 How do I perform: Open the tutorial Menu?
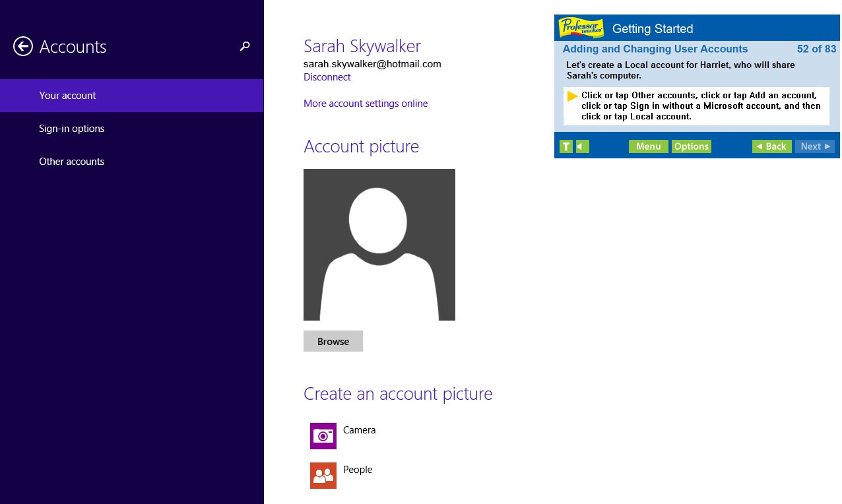coord(648,146)
